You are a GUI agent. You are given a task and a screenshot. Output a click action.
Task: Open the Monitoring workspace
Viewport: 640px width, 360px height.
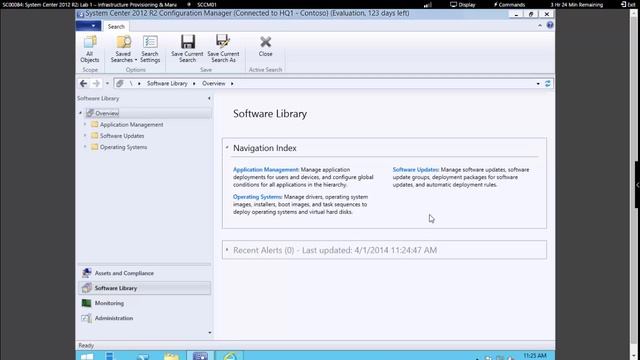(144, 303)
